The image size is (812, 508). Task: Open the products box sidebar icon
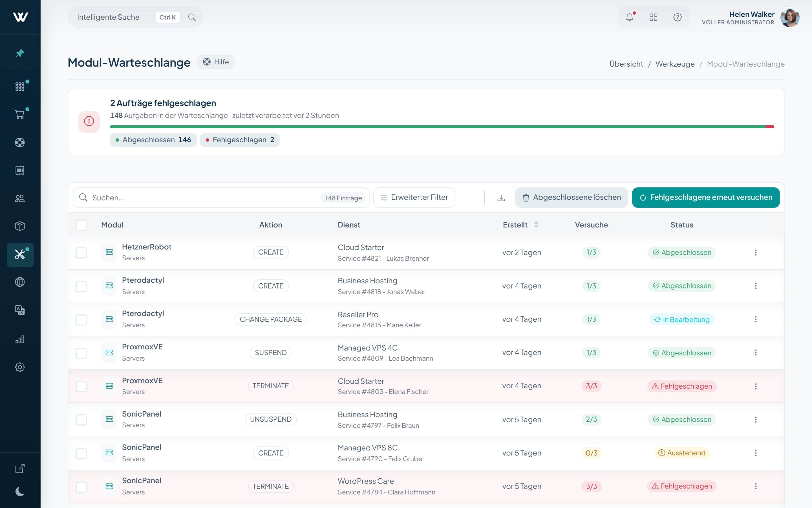[x=20, y=226]
